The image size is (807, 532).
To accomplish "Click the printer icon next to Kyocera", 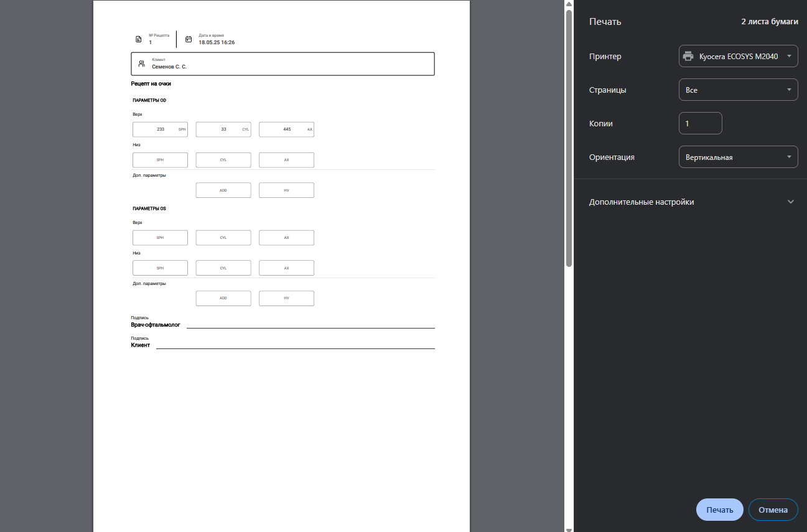I will 688,56.
